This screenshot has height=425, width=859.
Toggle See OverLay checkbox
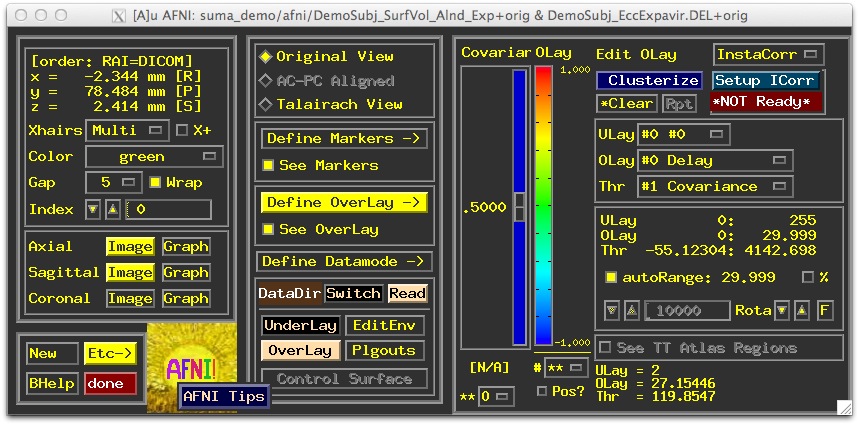268,229
